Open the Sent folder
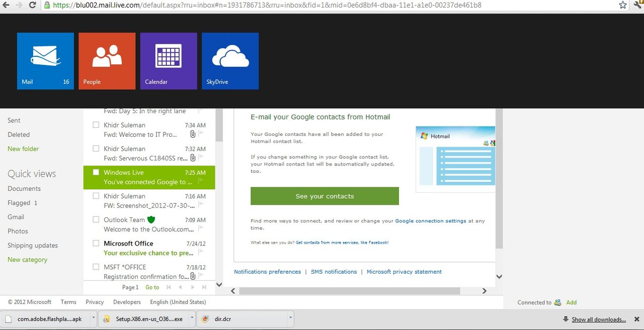Screen dimensions: 644x330 point(14,120)
